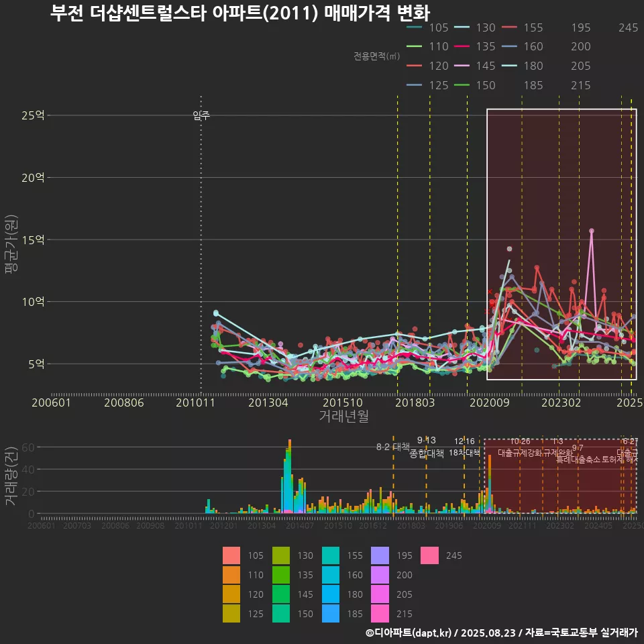
Task: Select the cyan 160 swatch in the volume legend
Action: [x=331, y=575]
